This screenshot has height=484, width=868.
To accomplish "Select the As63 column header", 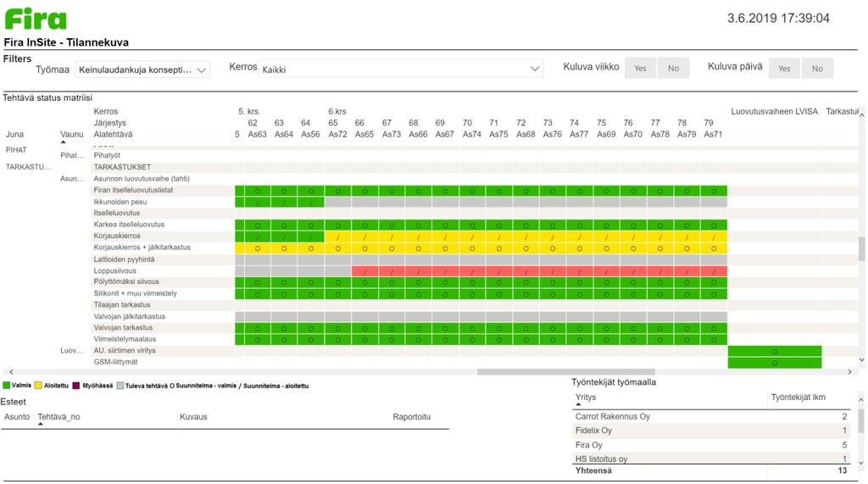I will tap(257, 134).
